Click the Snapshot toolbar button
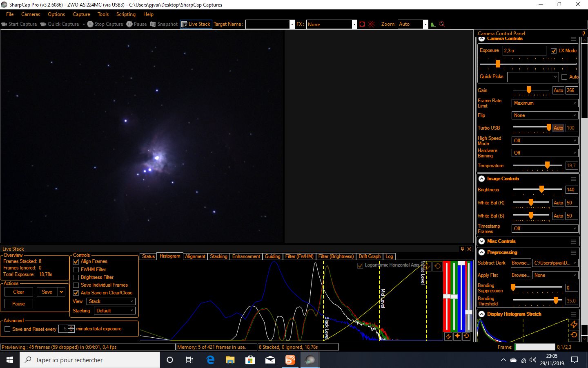This screenshot has width=588, height=368. pos(164,24)
